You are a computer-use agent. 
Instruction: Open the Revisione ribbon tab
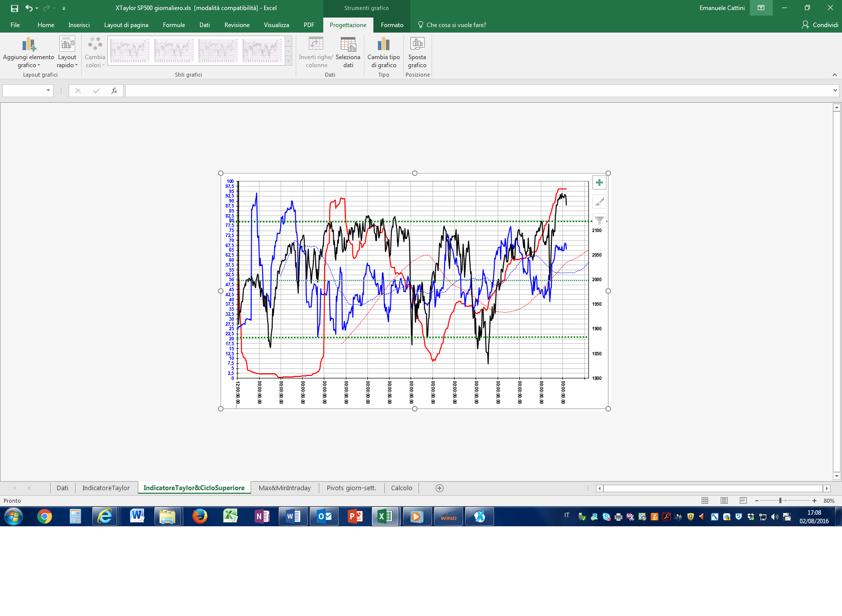pyautogui.click(x=237, y=25)
